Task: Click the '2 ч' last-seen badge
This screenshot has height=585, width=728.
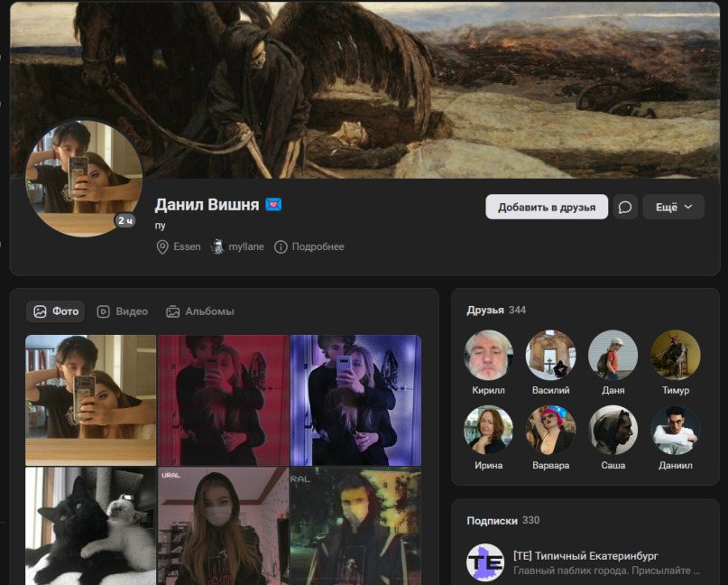Action: tap(125, 220)
